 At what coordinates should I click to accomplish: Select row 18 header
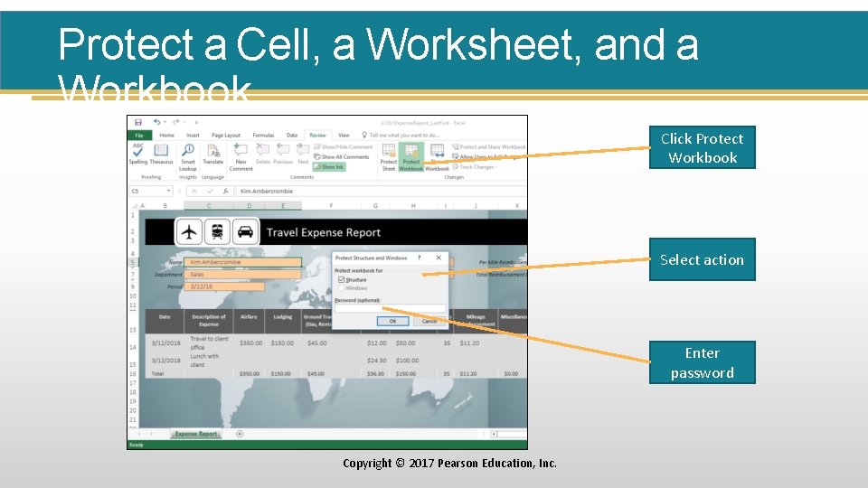point(133,391)
